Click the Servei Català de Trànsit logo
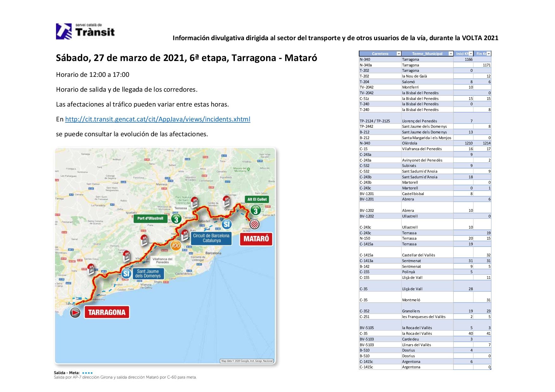Viewport: 555px width, 392px height. point(85,31)
